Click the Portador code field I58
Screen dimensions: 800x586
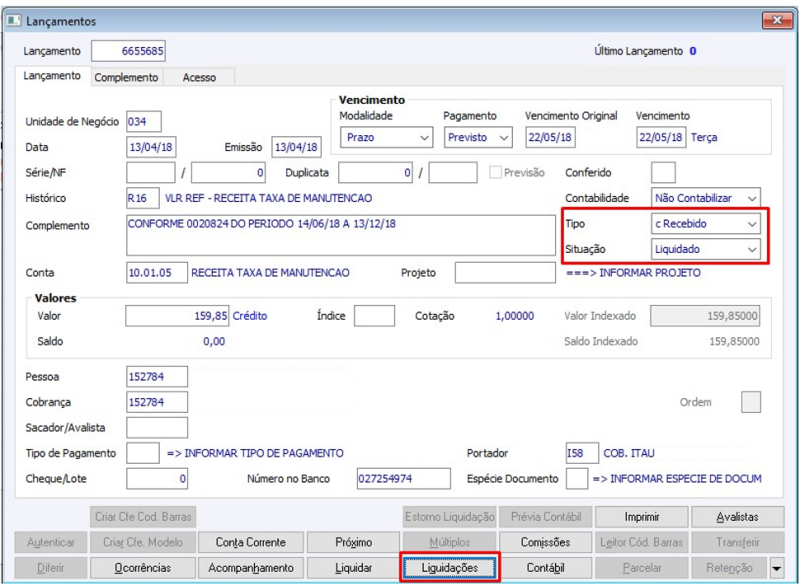click(x=582, y=453)
